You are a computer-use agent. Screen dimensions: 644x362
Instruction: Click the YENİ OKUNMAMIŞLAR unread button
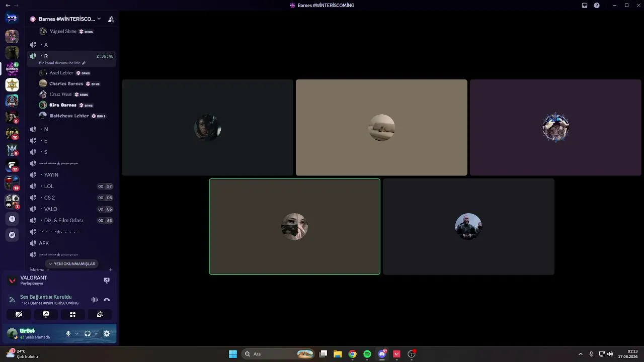click(72, 264)
